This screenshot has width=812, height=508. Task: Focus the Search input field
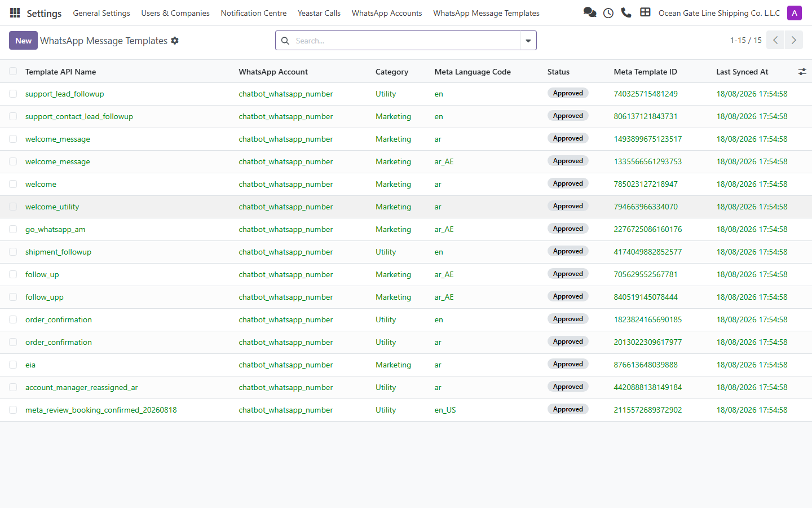point(406,41)
